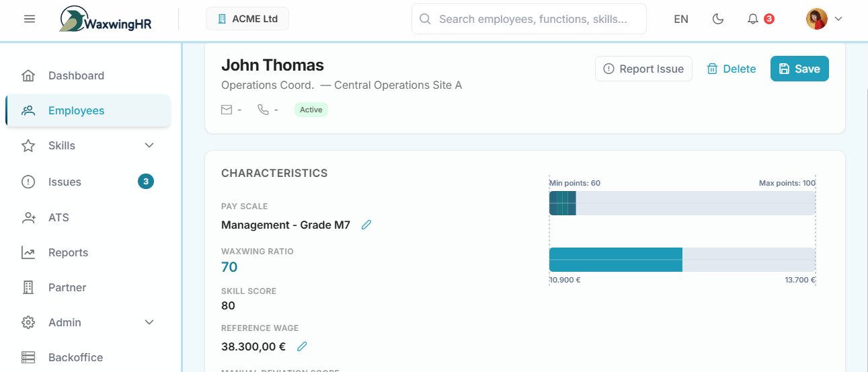The width and height of the screenshot is (868, 372).
Task: Open the notifications bell
Action: pos(753,19)
